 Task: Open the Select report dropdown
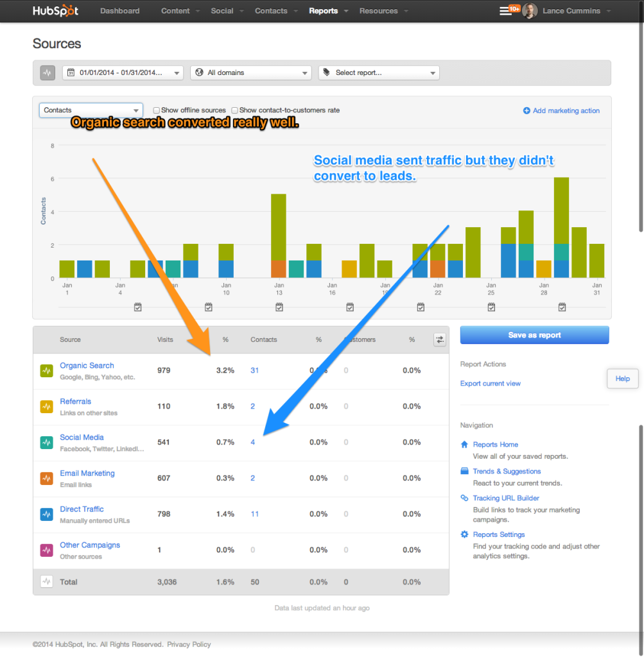coord(379,73)
